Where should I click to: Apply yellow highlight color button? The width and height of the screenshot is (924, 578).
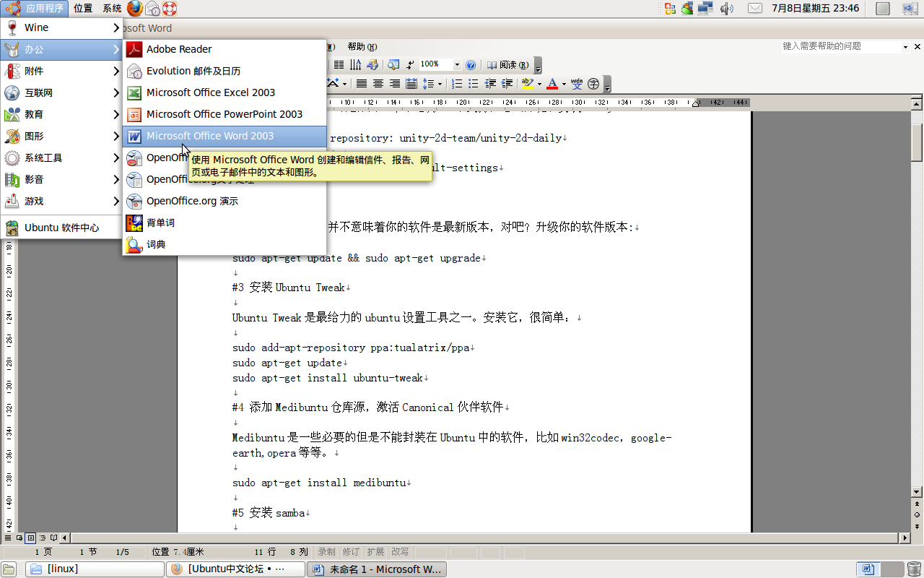pos(527,84)
